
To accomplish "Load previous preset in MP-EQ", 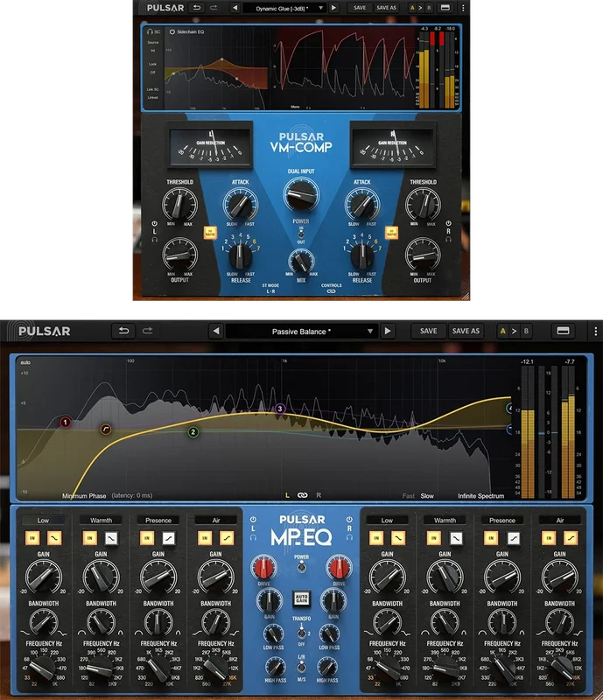I will point(216,332).
